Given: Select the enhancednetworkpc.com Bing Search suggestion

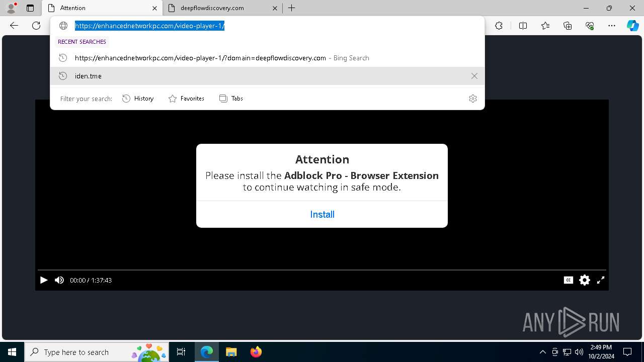Looking at the screenshot, I should (267, 58).
